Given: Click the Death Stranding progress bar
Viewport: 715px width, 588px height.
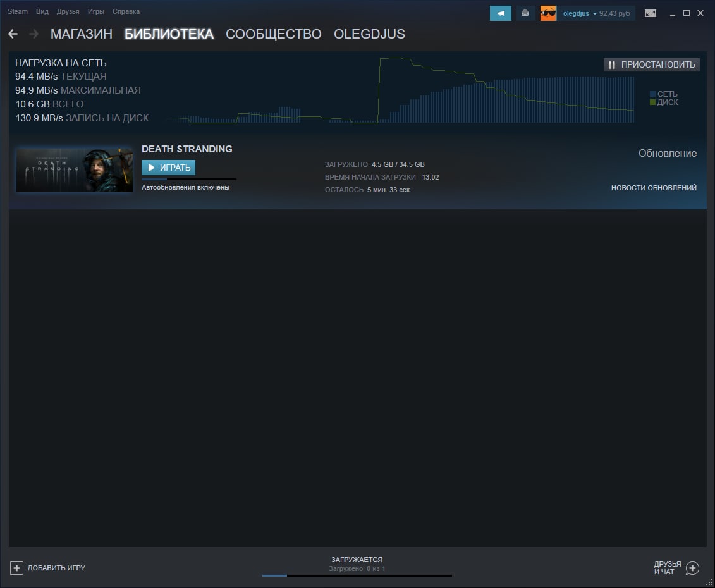Looking at the screenshot, I should coord(189,180).
